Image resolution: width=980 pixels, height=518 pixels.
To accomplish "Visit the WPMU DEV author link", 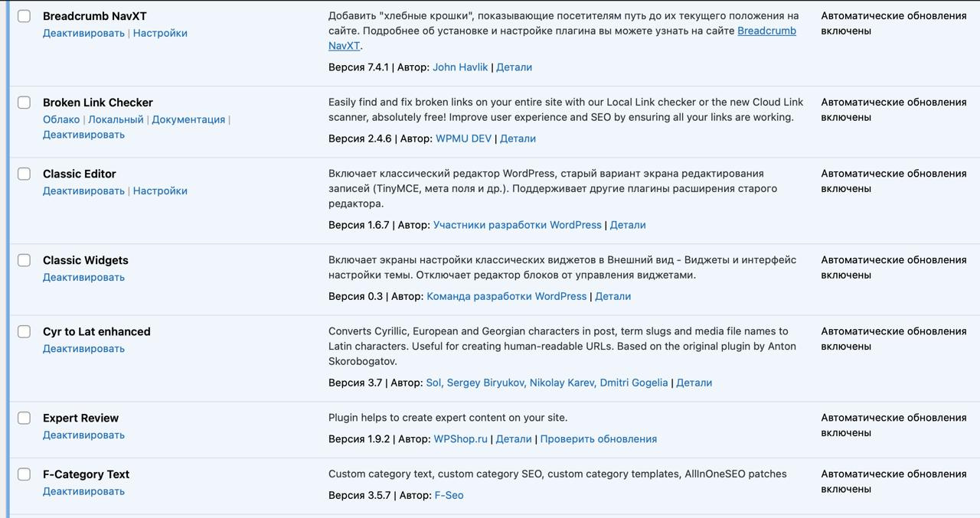I will click(x=463, y=138).
